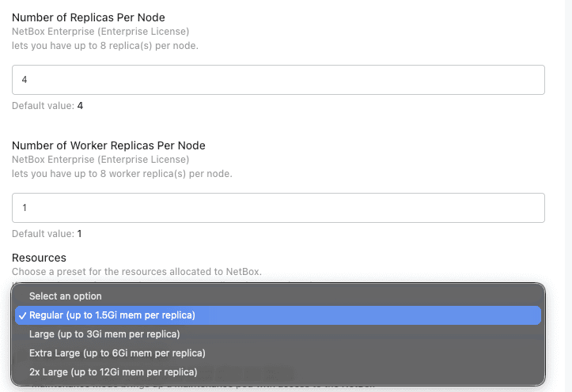Image resolution: width=572 pixels, height=392 pixels.
Task: Click the Resources section heading
Action: coord(39,258)
